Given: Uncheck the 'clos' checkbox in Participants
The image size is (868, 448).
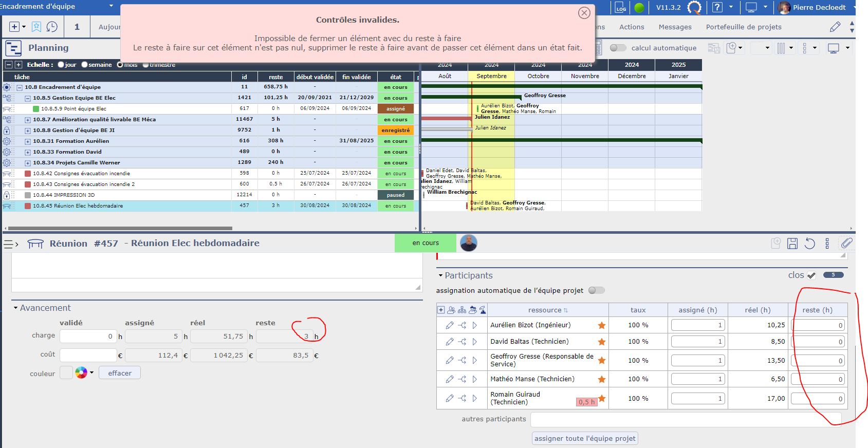Looking at the screenshot, I should [x=811, y=275].
